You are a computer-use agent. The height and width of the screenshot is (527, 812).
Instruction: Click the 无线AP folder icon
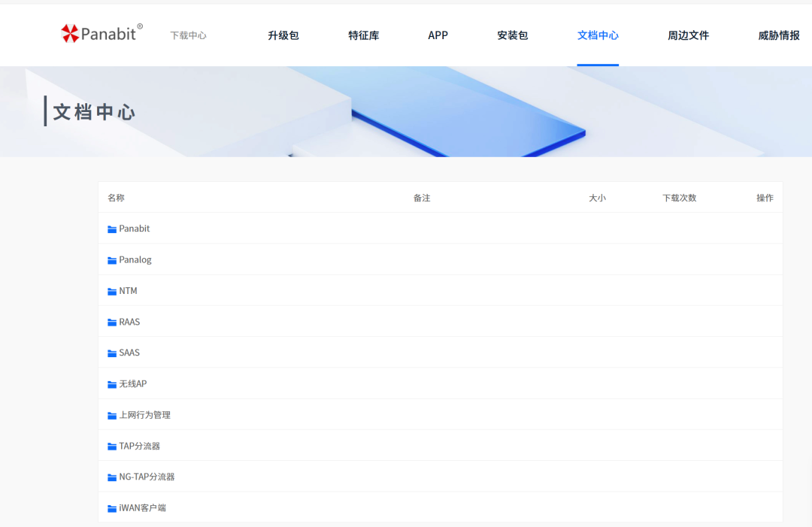tap(111, 384)
